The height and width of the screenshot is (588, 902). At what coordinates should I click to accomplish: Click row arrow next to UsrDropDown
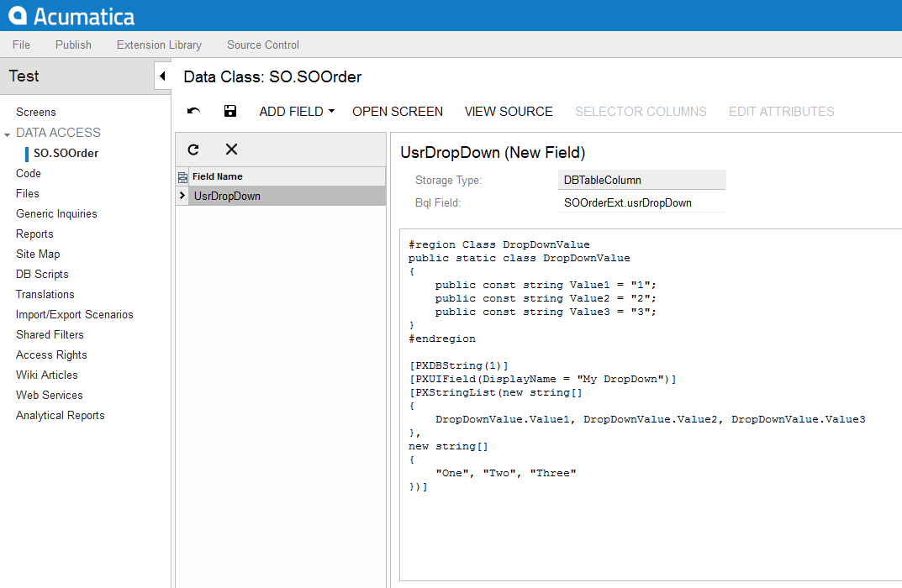[182, 196]
